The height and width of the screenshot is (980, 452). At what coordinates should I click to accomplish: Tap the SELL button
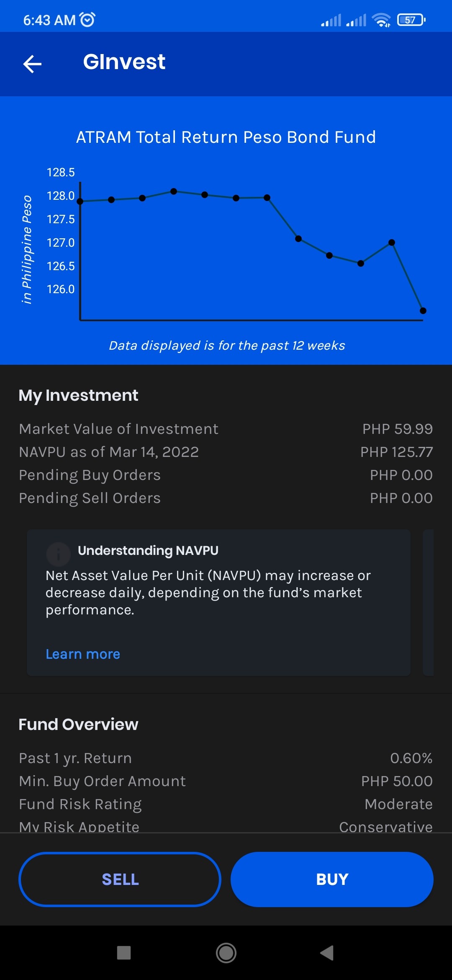tap(120, 879)
